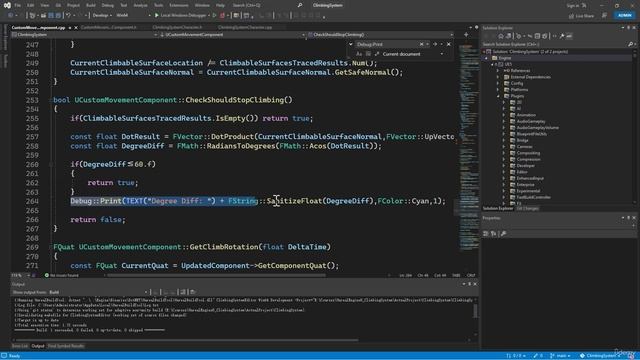
Task: Click pending changes pencil in status bar
Action: pos(538,356)
